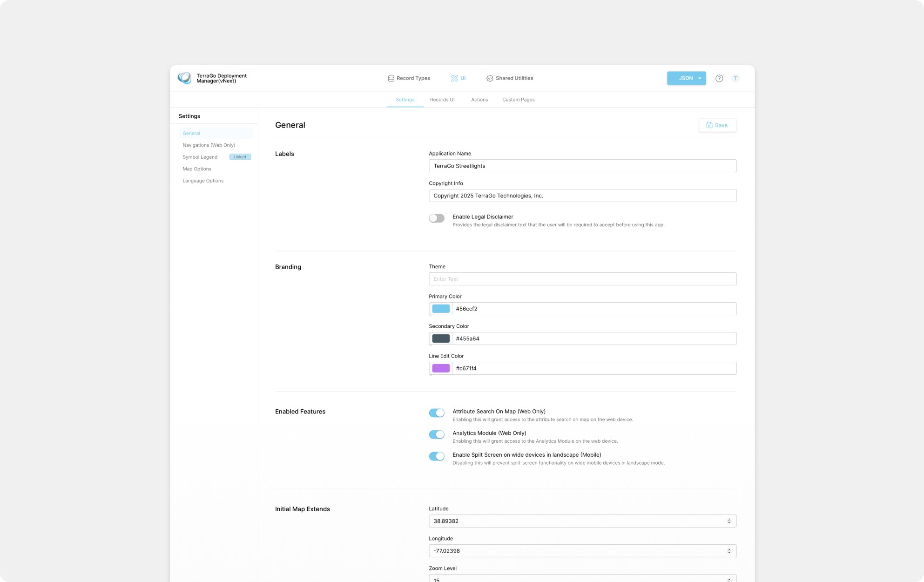Click the TerraGo logo icon
This screenshot has height=582, width=924.
click(184, 78)
